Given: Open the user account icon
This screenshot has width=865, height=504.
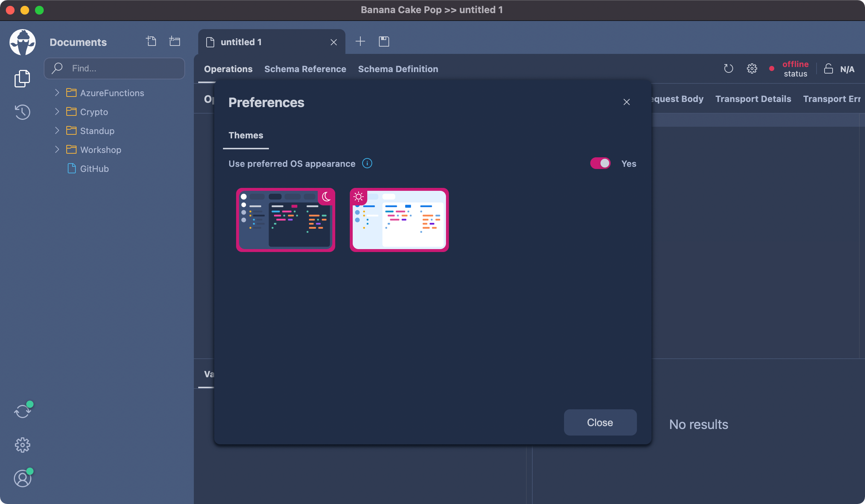Looking at the screenshot, I should (23, 478).
